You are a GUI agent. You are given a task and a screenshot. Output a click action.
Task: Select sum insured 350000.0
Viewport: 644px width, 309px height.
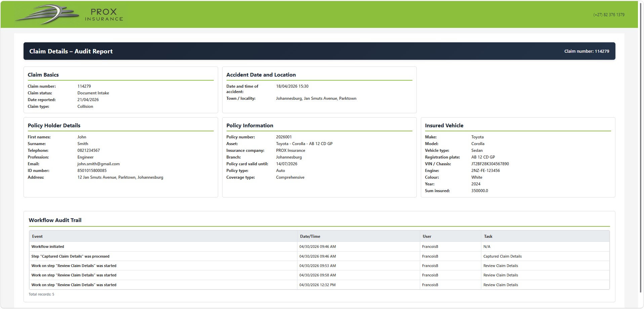pyautogui.click(x=480, y=191)
